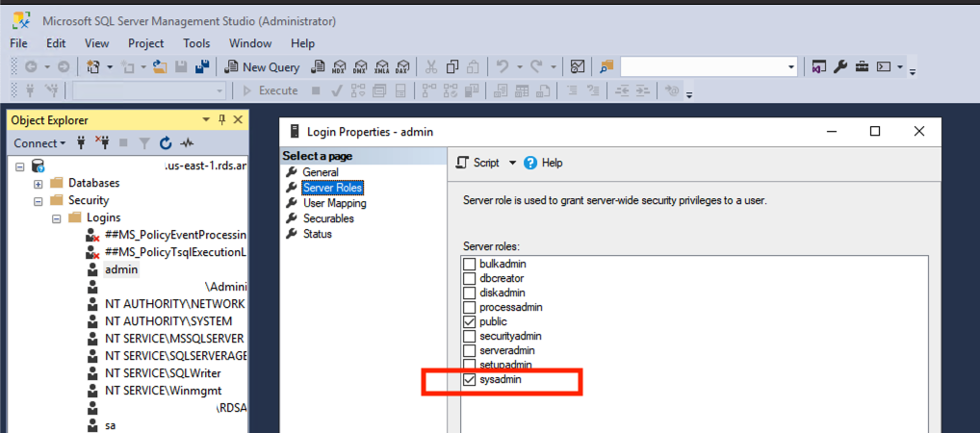Select the NT SERVICE\SQLWriter login
The image size is (980, 433).
[163, 373]
